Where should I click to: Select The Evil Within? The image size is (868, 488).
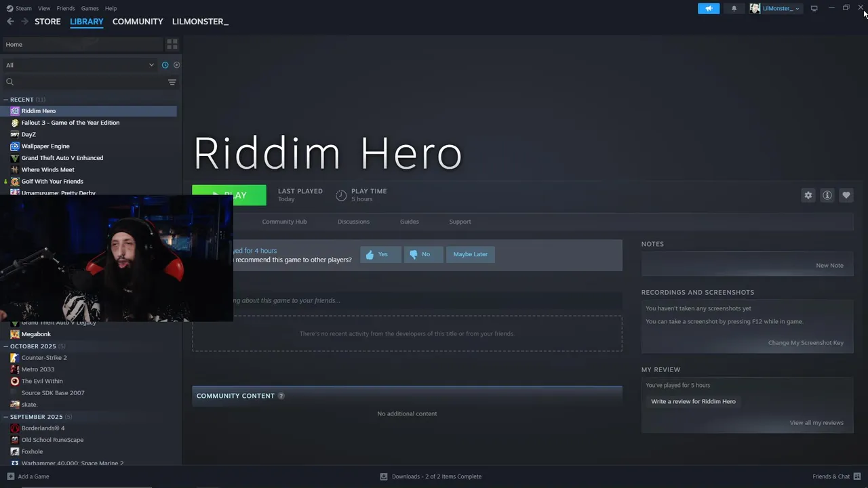click(42, 382)
